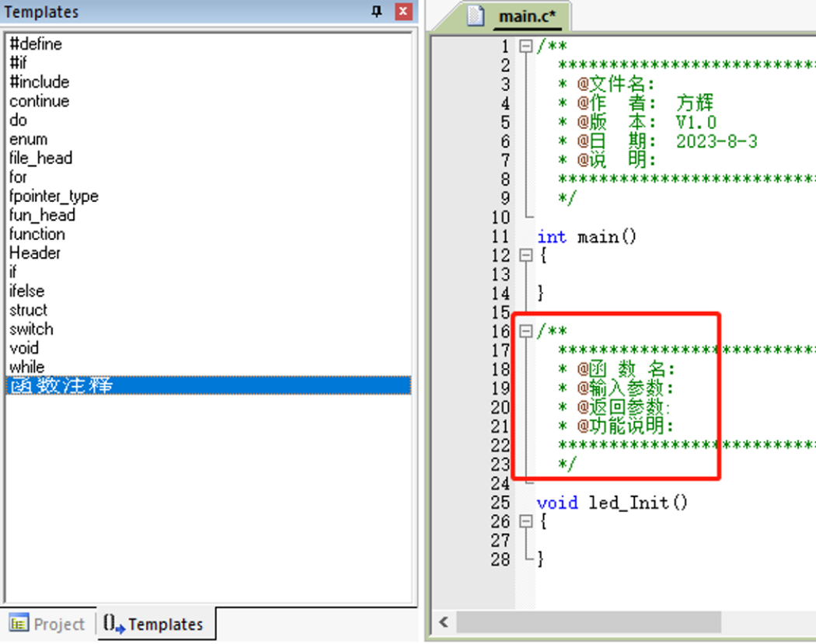
Task: Select the #define template
Action: [x=36, y=44]
